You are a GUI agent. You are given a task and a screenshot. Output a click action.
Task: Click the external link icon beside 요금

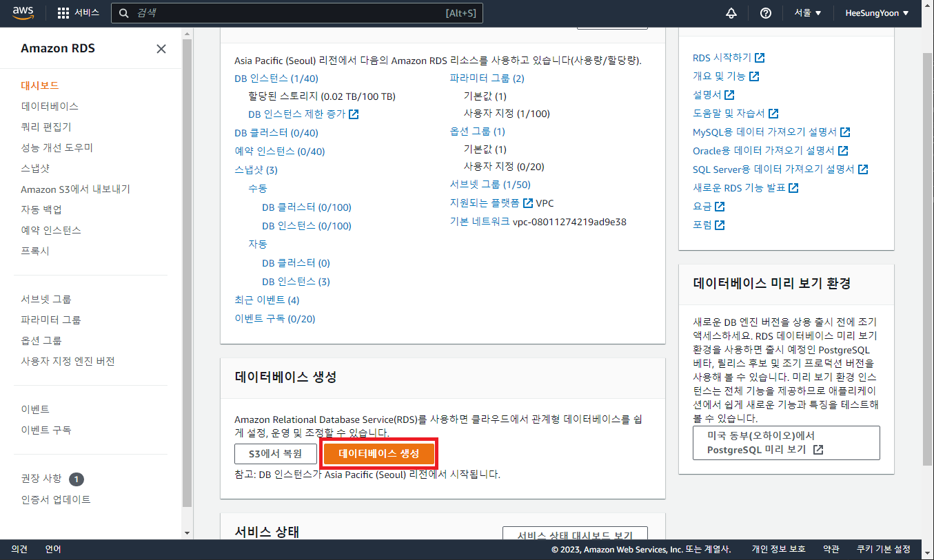coord(720,207)
